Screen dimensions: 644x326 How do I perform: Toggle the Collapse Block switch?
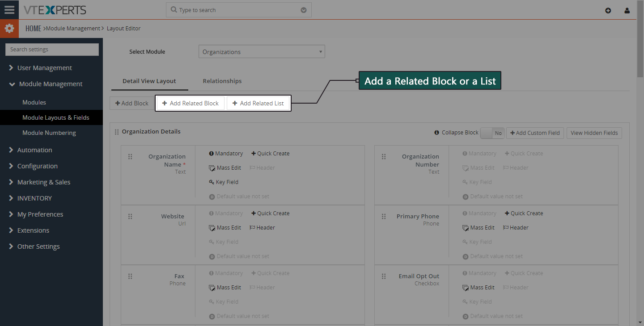tap(492, 133)
